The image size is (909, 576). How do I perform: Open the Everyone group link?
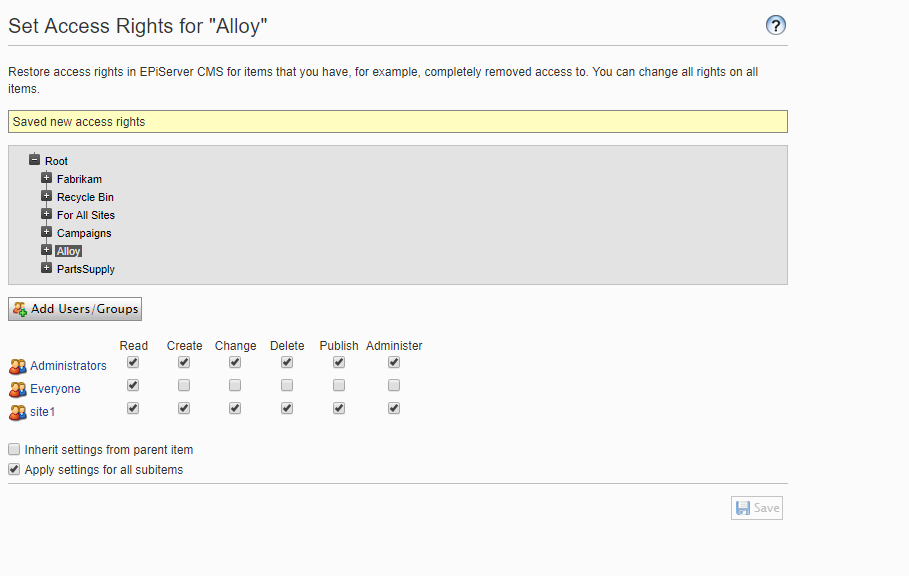point(55,389)
